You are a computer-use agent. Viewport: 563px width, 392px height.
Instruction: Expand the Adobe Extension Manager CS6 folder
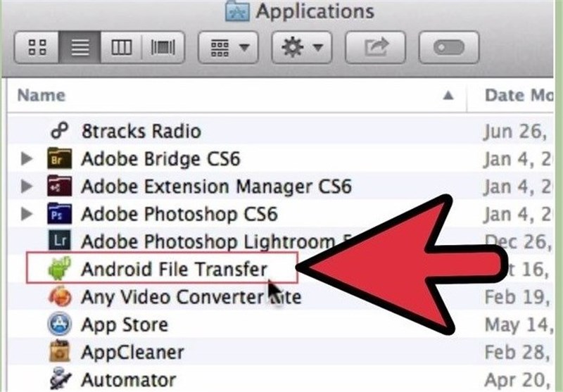[x=27, y=186]
